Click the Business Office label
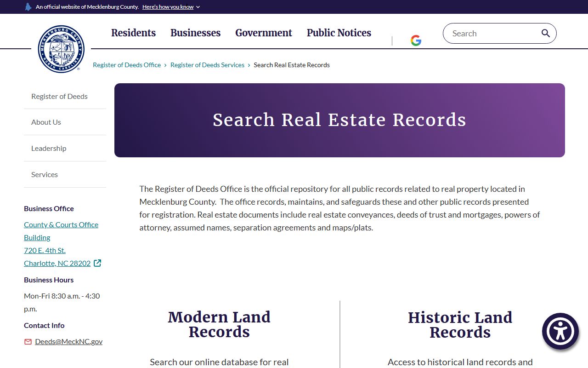This screenshot has height=368, width=588. [x=49, y=208]
